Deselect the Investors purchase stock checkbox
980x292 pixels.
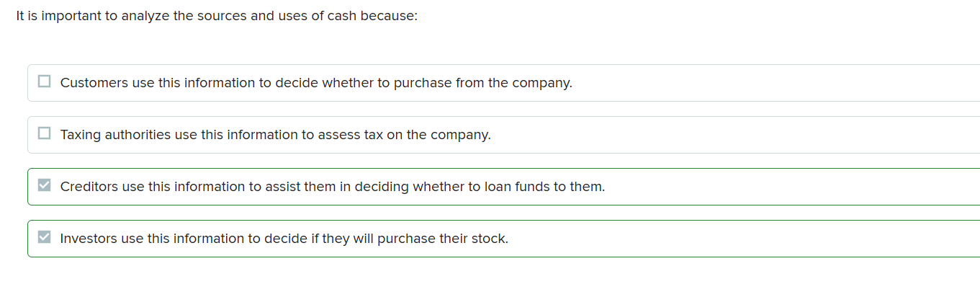coord(45,238)
